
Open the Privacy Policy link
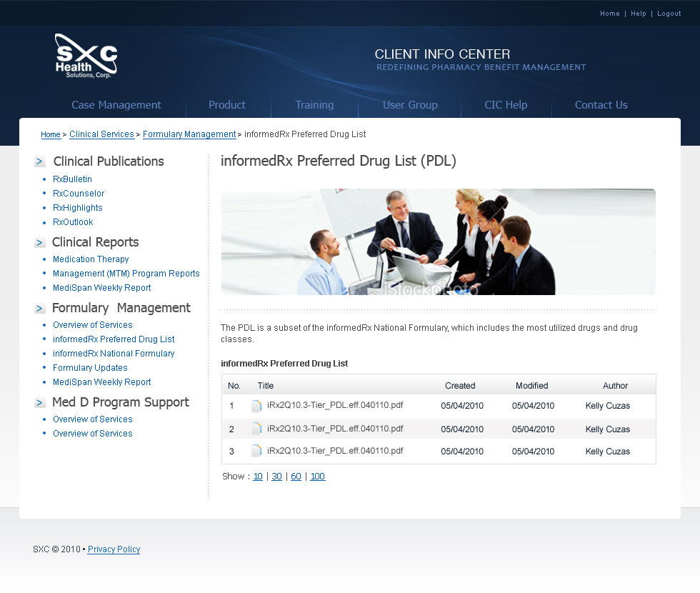[x=114, y=549]
